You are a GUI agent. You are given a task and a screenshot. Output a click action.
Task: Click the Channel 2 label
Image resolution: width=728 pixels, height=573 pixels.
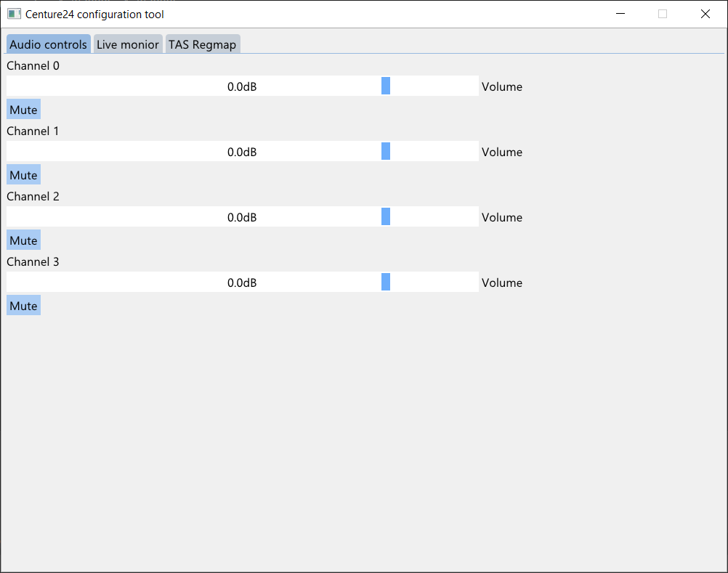click(33, 197)
